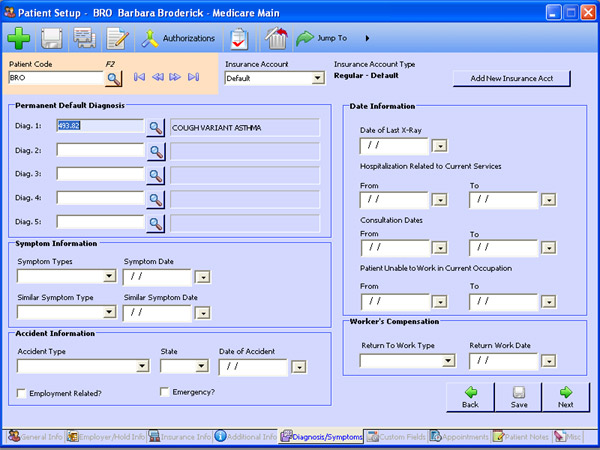Open the Symptom Types dropdown
The width and height of the screenshot is (600, 450).
(x=110, y=277)
